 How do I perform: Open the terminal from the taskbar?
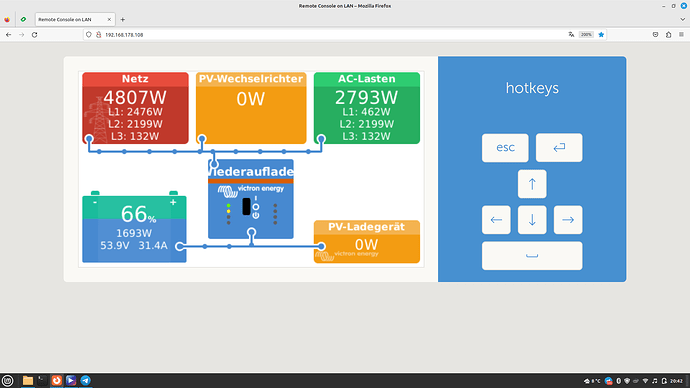(42, 381)
